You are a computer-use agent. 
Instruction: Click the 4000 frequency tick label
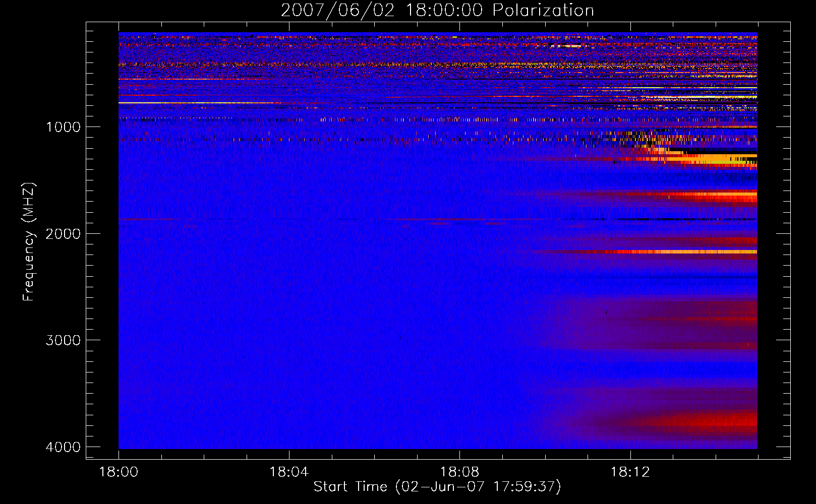pos(63,447)
